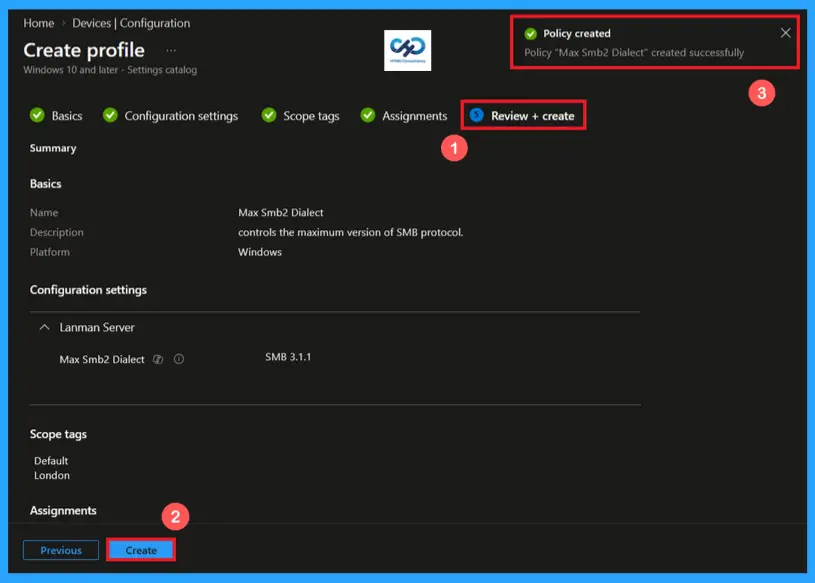Click the Basics section heading
The width and height of the screenshot is (815, 583).
coord(45,184)
